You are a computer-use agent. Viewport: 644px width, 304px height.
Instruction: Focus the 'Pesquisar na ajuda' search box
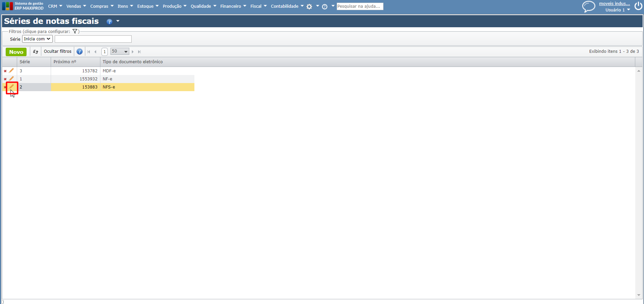pos(360,6)
